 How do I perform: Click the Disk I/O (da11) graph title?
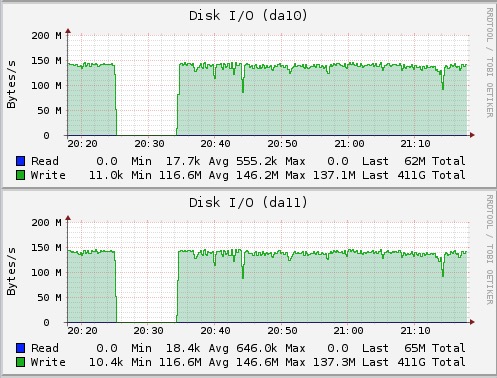click(248, 203)
